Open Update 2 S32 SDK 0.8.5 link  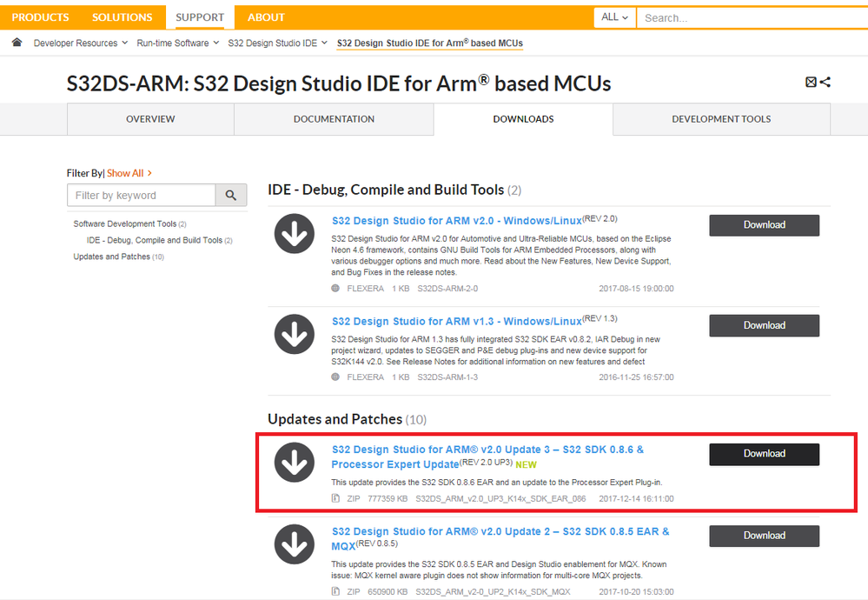point(500,538)
